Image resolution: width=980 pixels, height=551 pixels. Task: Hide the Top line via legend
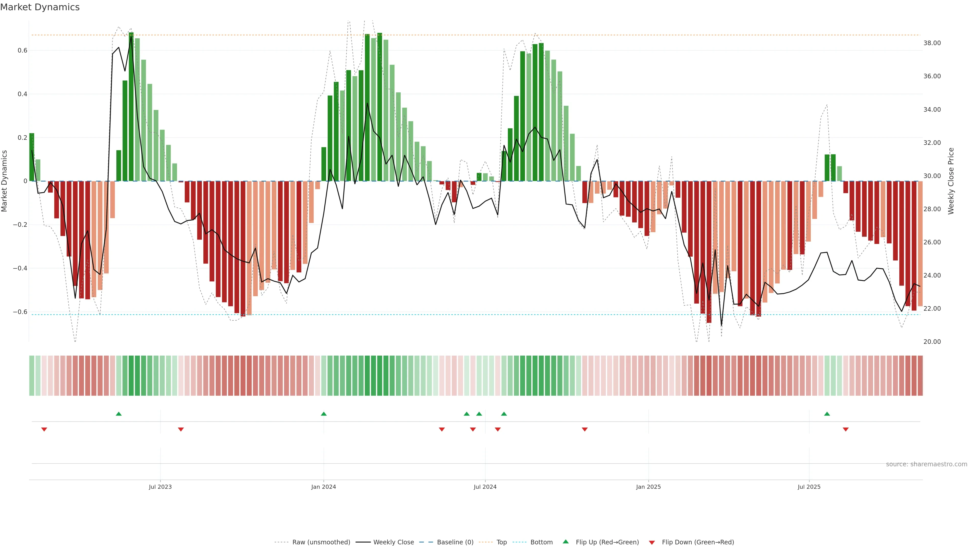(x=501, y=542)
